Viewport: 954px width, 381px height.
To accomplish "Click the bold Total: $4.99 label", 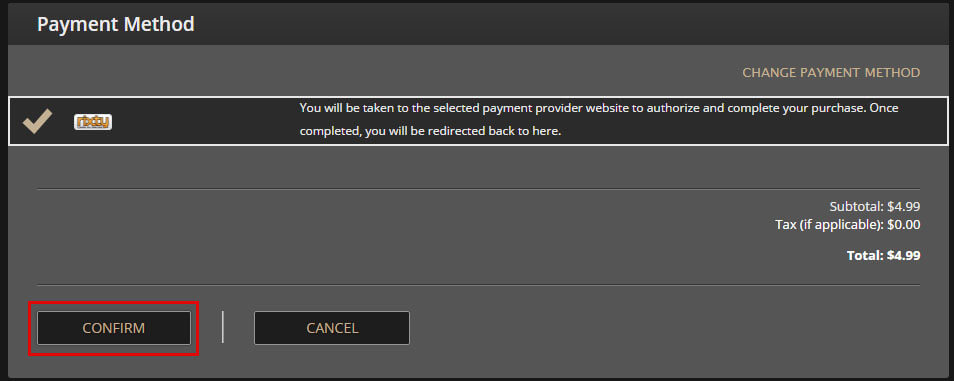I will coord(883,256).
